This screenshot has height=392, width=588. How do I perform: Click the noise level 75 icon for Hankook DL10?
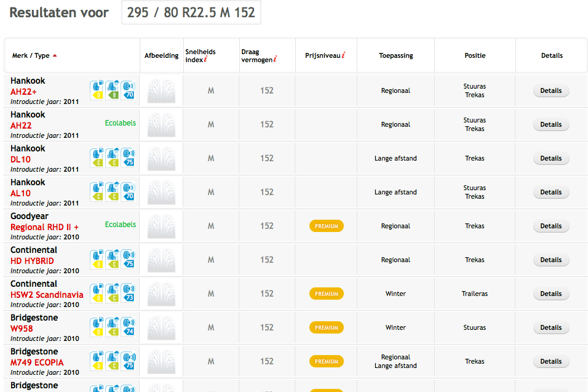[x=127, y=158]
